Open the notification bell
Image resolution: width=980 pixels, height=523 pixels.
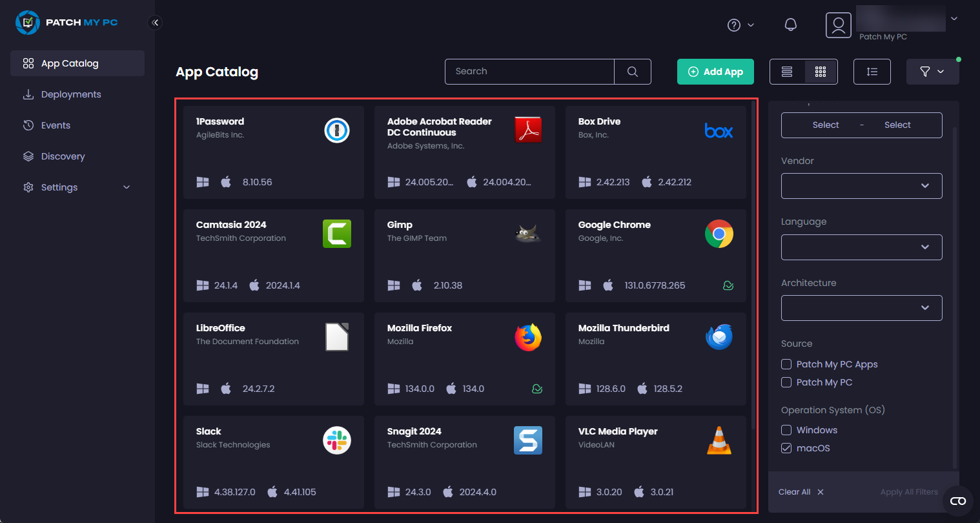(790, 25)
